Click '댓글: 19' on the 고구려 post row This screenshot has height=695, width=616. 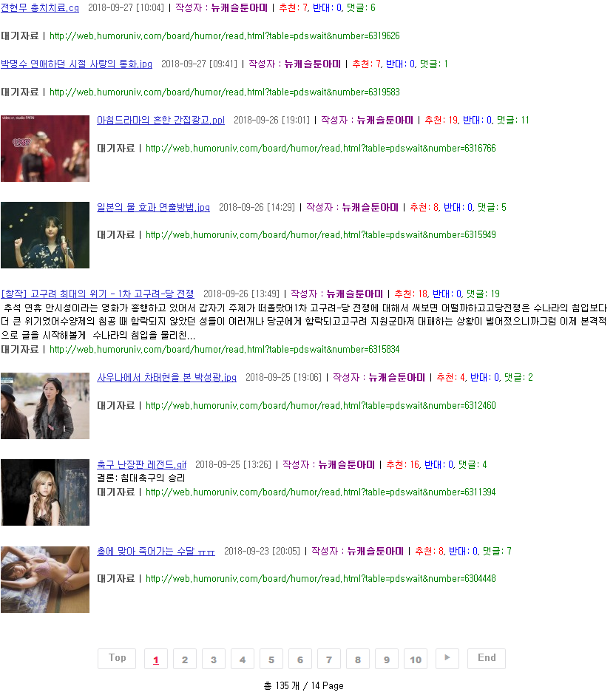[x=483, y=294]
